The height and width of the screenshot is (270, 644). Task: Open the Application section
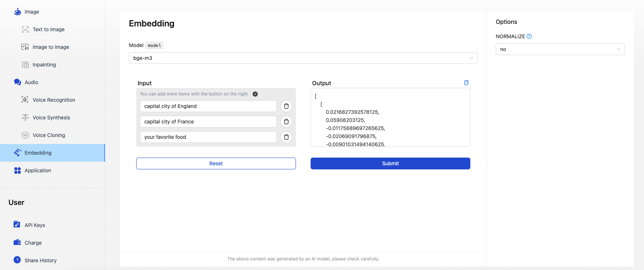(37, 170)
